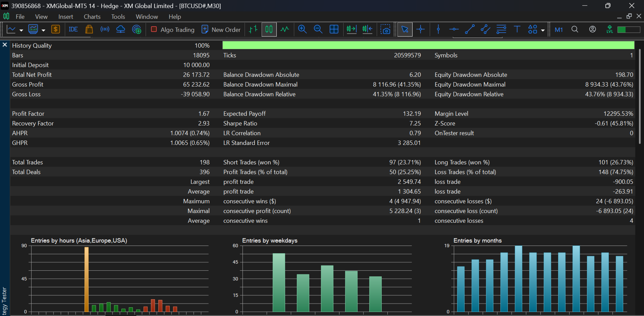
Task: Toggle Algo Trading on or off
Action: pos(173,30)
